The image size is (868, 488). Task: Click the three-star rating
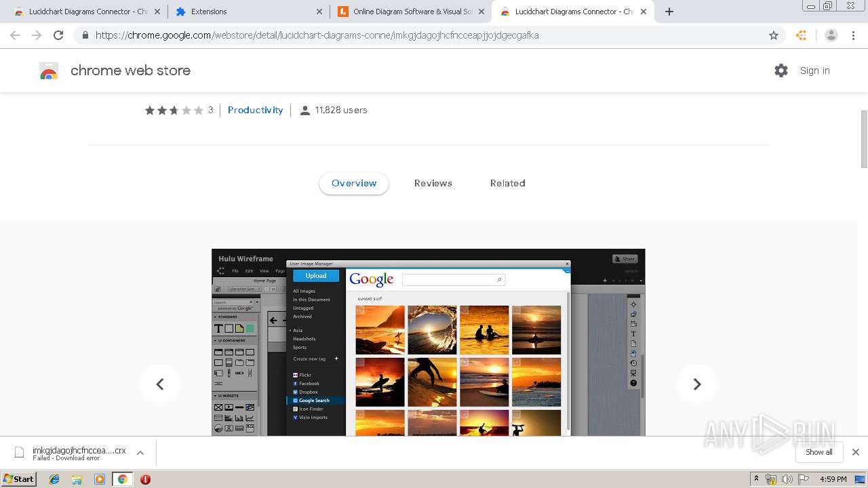point(174,110)
